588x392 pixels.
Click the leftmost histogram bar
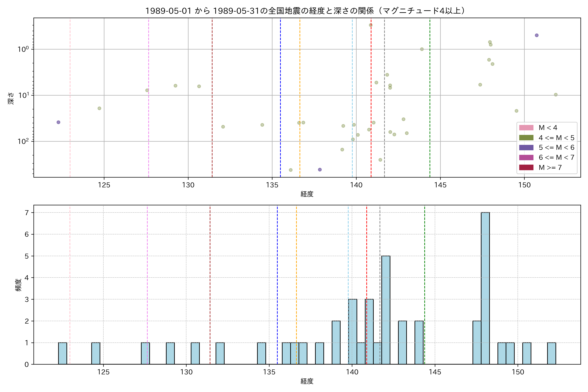point(63,353)
